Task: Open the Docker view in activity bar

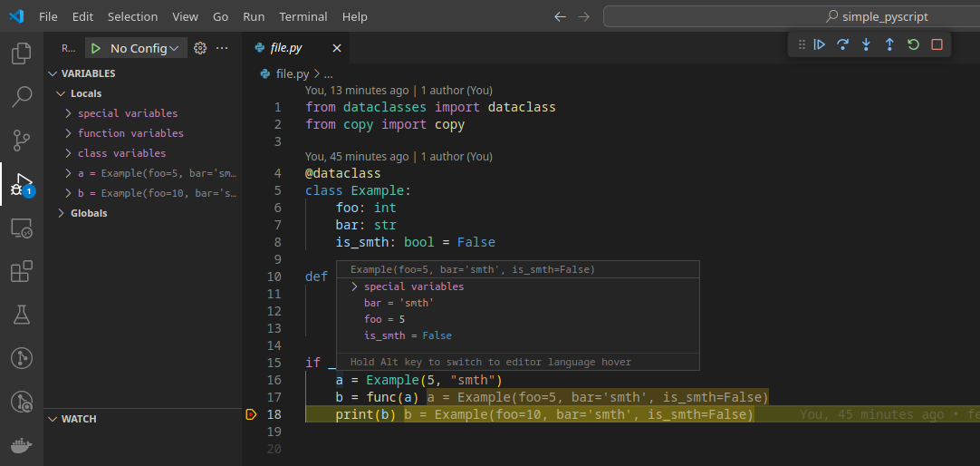Action: (x=22, y=445)
